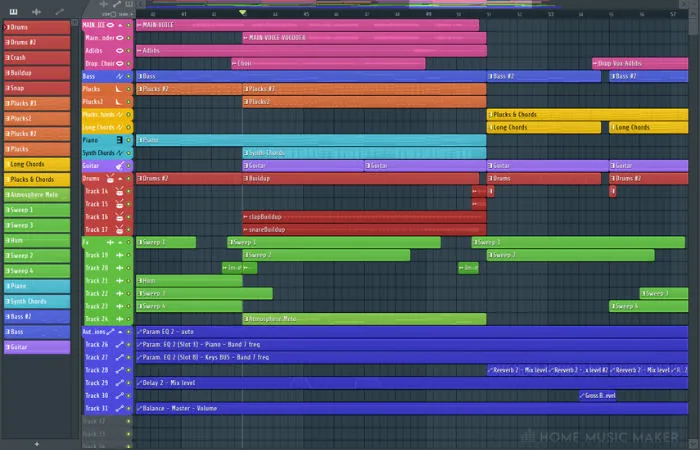Mute the MAIN VOICE track

(x=129, y=25)
